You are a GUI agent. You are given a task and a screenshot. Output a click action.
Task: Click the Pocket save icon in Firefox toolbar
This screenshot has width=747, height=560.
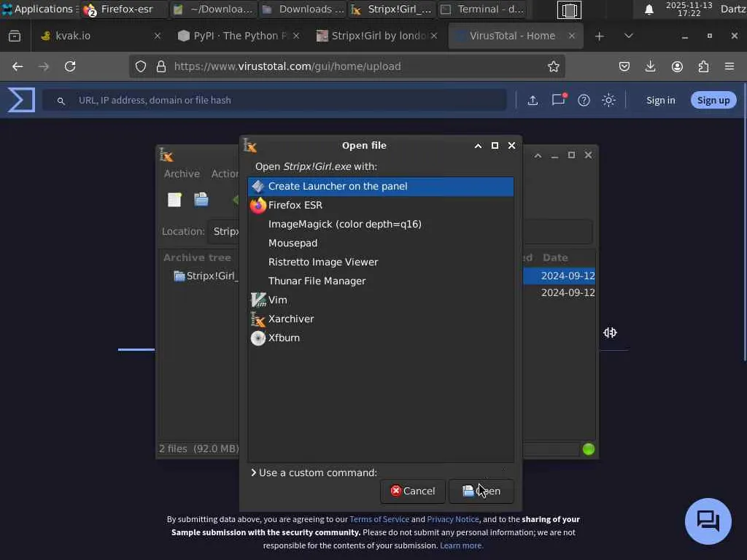pos(624,66)
